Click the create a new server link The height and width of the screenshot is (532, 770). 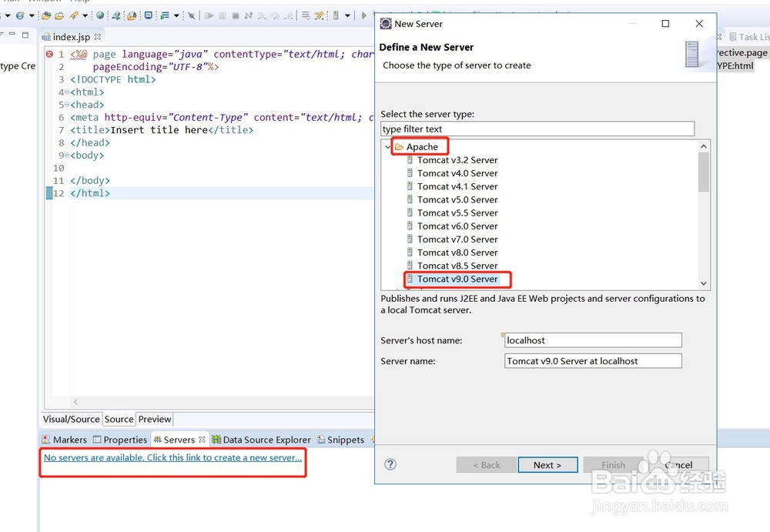(172, 457)
